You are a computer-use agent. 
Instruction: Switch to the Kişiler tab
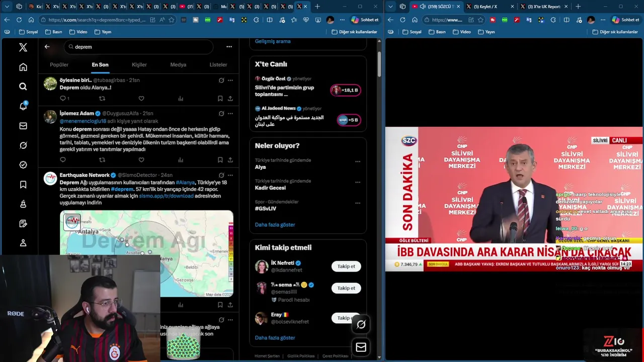(139, 64)
